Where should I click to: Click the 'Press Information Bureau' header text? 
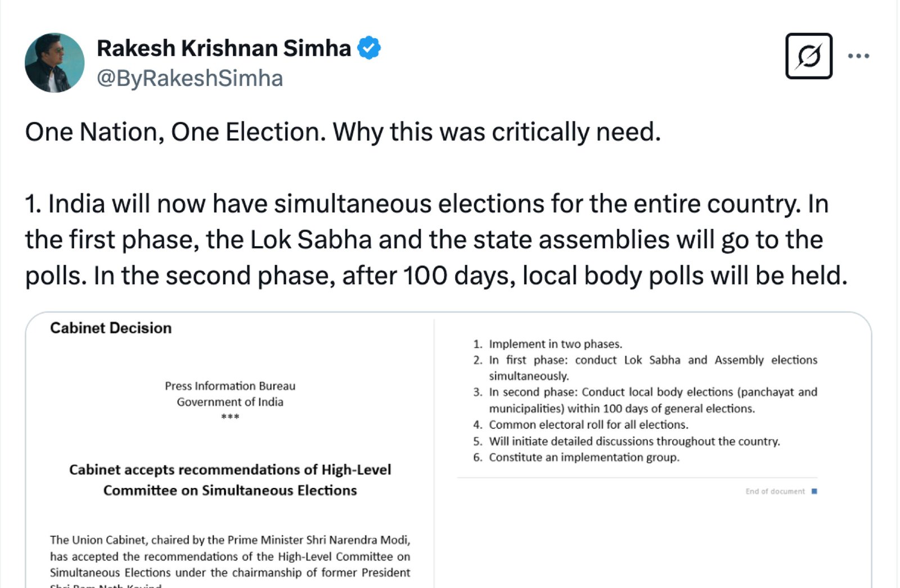[x=230, y=386]
